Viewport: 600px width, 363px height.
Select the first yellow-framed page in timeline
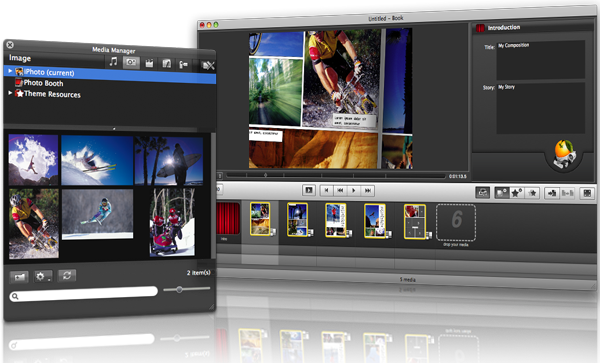point(260,219)
